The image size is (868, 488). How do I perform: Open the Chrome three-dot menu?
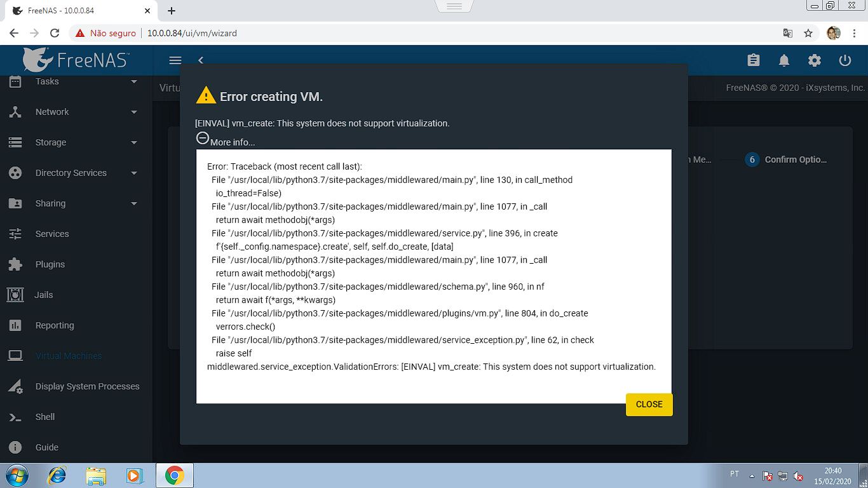pyautogui.click(x=855, y=33)
